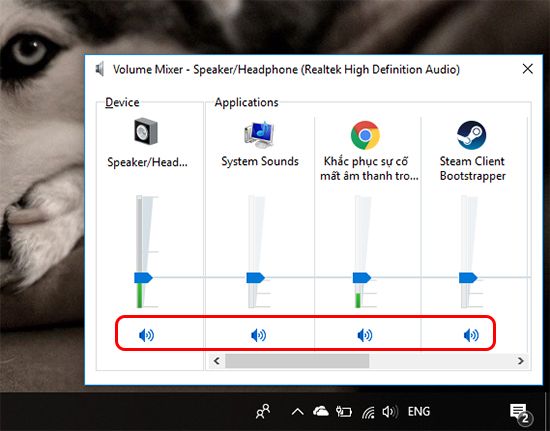Click the System Sounds label
550x431 pixels.
pyautogui.click(x=260, y=161)
